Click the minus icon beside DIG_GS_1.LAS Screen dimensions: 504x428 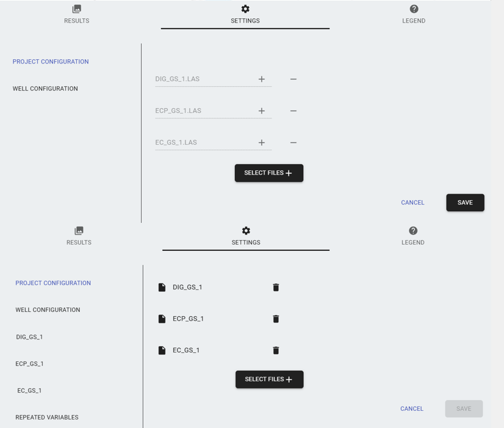coord(293,79)
